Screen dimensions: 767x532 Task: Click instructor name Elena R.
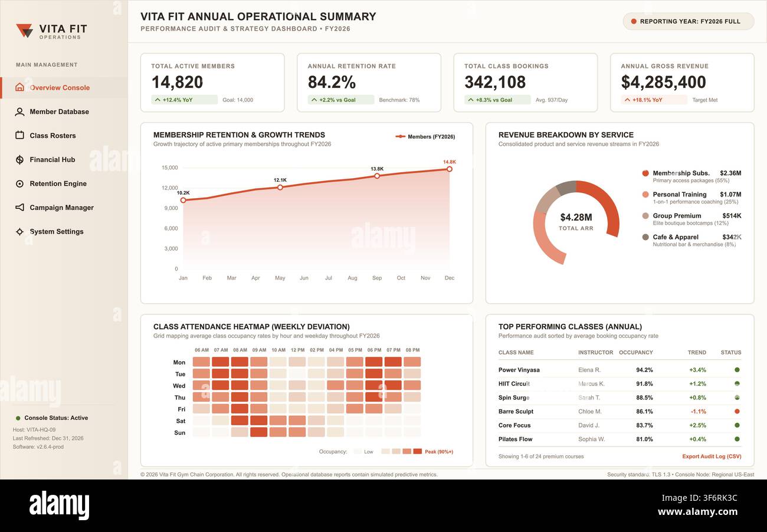pyautogui.click(x=589, y=370)
